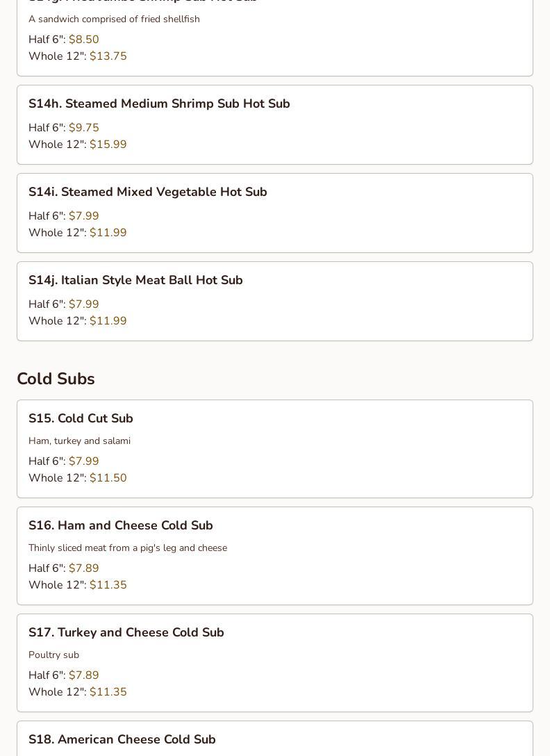Open S15 Cold Cut Sub item
This screenshot has width=550, height=756.
click(81, 418)
